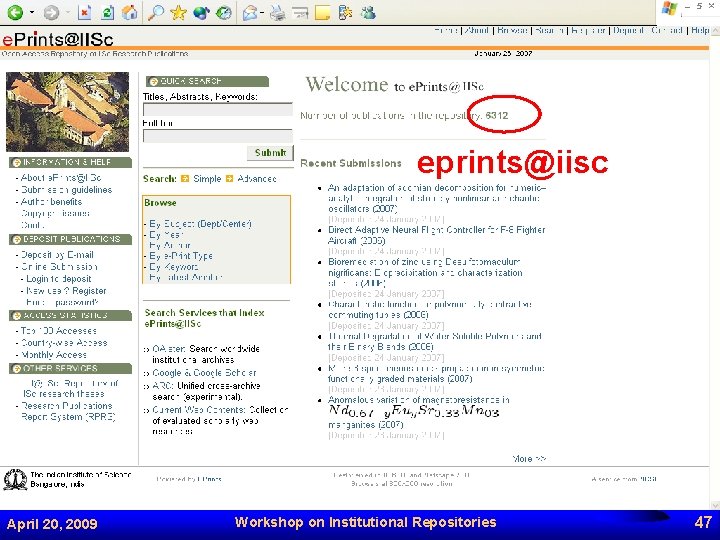Click the Refresh page icon

107,12
